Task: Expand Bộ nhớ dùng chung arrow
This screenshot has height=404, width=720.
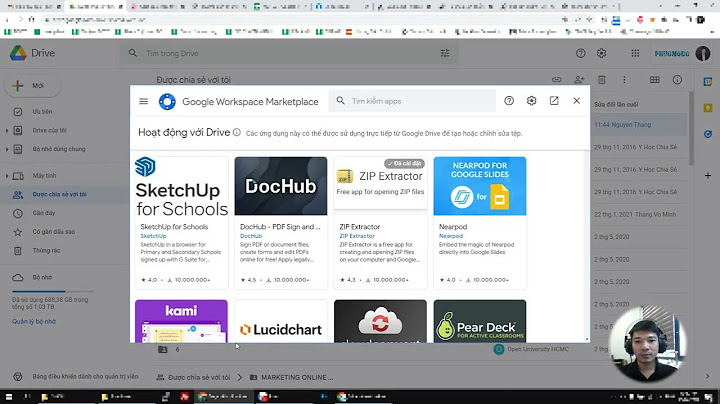Action: click(7, 149)
